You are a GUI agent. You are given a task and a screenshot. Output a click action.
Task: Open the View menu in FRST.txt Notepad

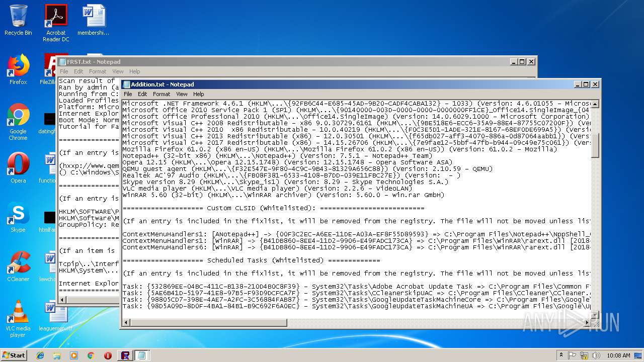point(118,71)
